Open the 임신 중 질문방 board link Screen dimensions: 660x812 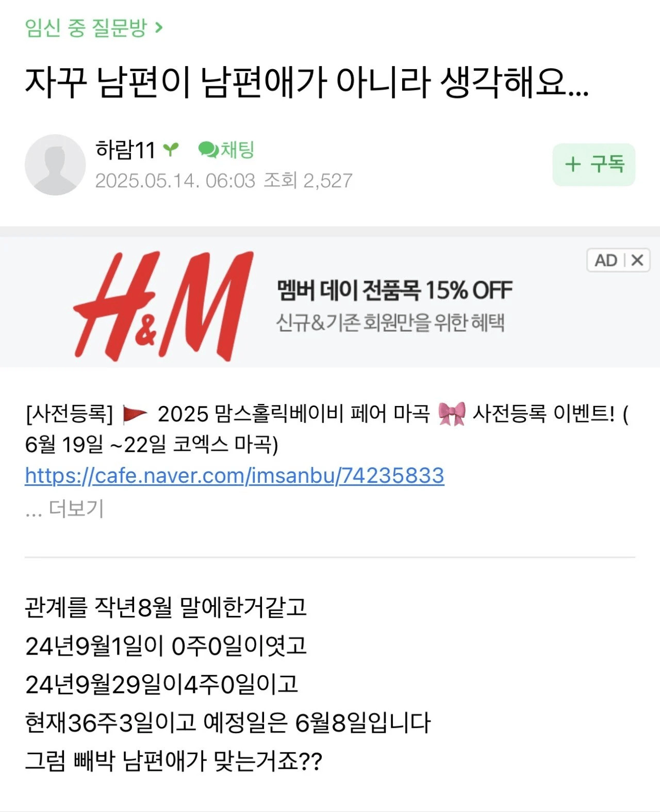pyautogui.click(x=86, y=28)
